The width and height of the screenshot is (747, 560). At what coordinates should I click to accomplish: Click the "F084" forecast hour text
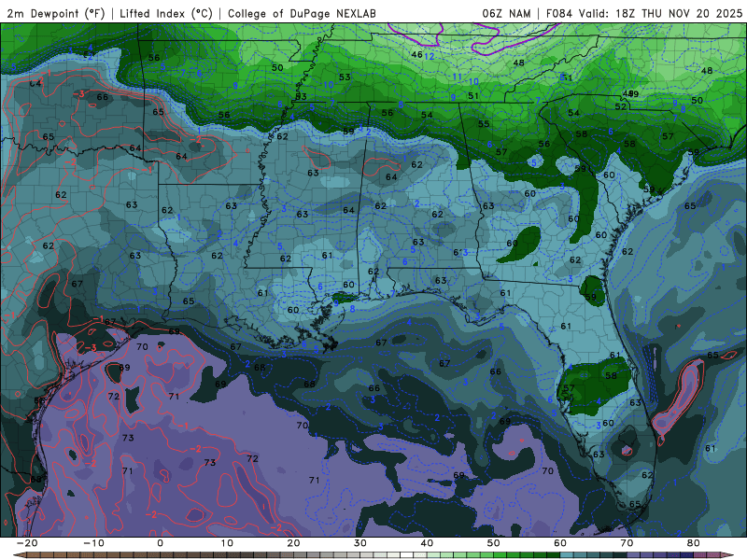point(558,13)
